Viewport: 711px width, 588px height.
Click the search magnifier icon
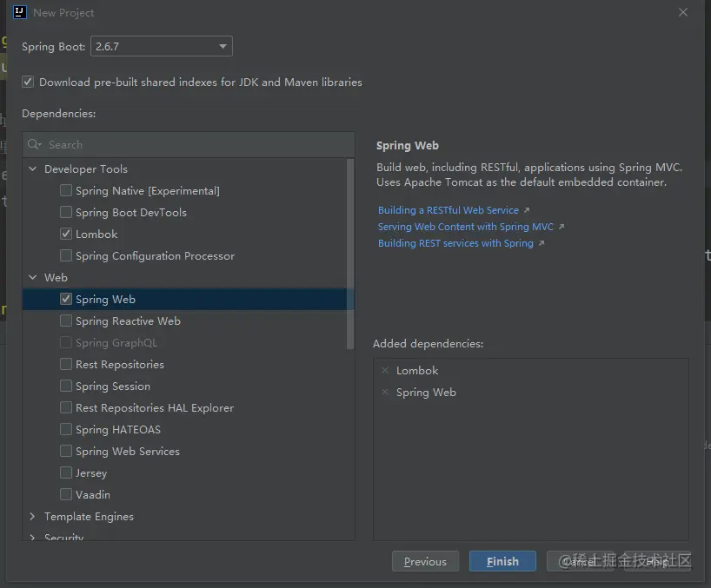(x=34, y=144)
